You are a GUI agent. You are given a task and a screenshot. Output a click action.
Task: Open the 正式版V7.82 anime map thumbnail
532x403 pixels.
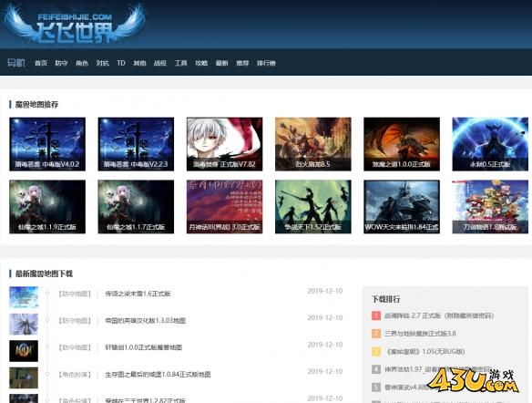(x=224, y=144)
